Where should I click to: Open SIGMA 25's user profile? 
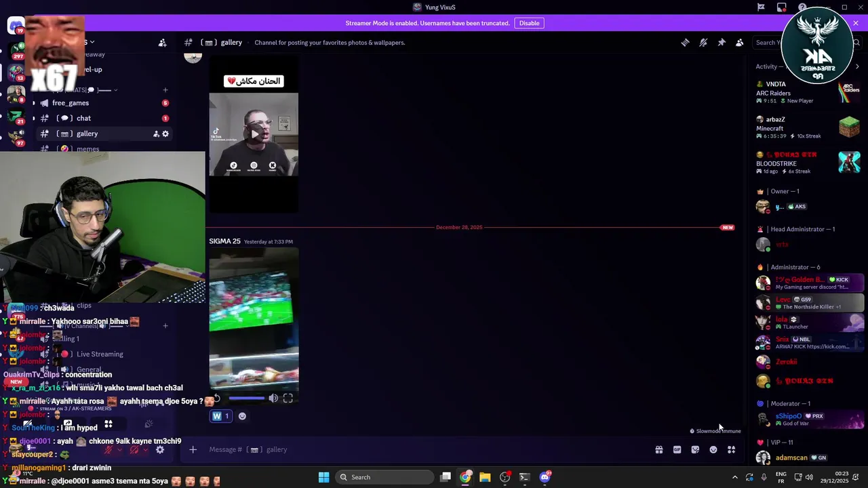[x=224, y=241]
